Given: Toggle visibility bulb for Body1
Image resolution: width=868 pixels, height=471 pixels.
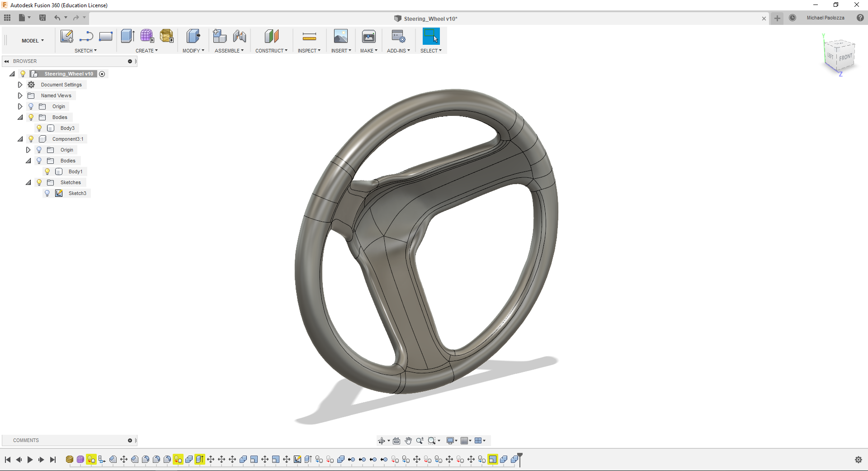Looking at the screenshot, I should pos(47,171).
